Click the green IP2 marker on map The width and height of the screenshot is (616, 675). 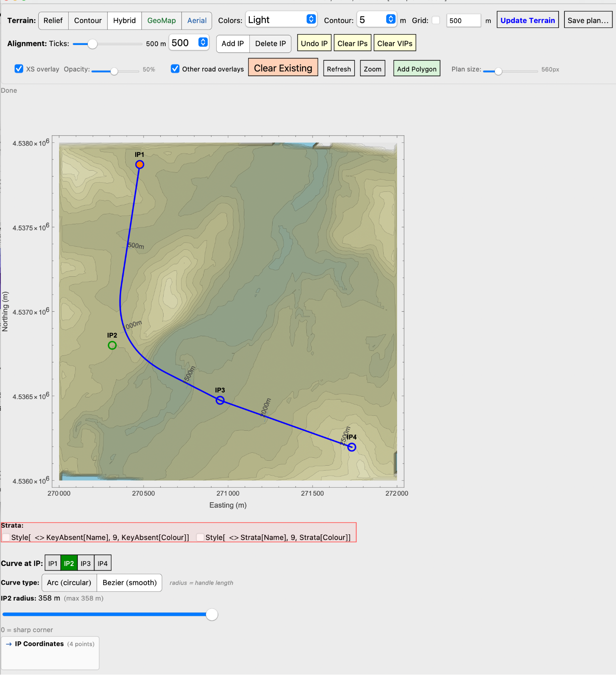coord(112,345)
